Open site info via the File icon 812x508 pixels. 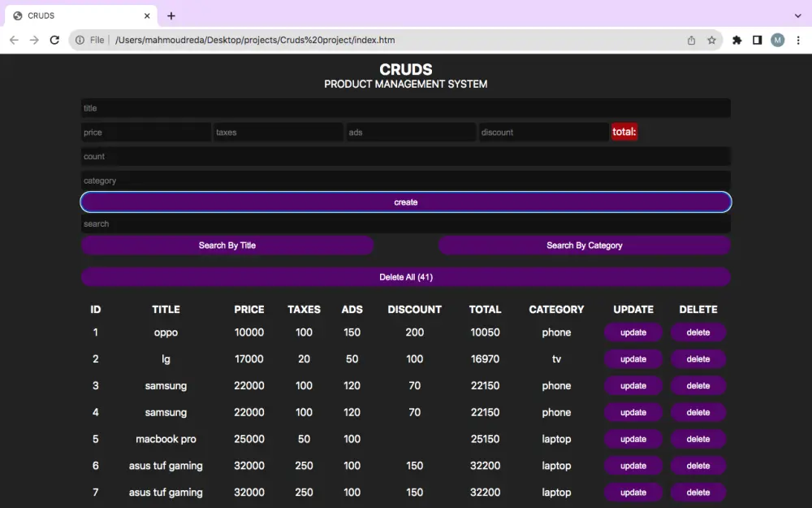click(x=80, y=39)
